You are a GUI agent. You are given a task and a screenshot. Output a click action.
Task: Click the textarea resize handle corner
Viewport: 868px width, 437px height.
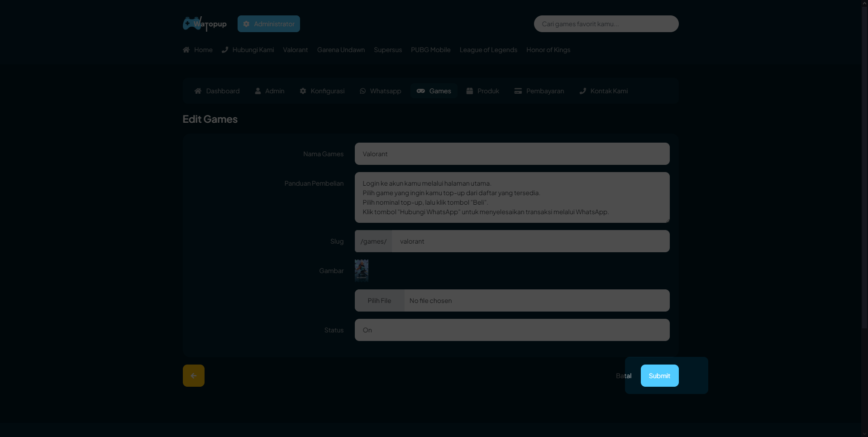[x=667, y=220]
